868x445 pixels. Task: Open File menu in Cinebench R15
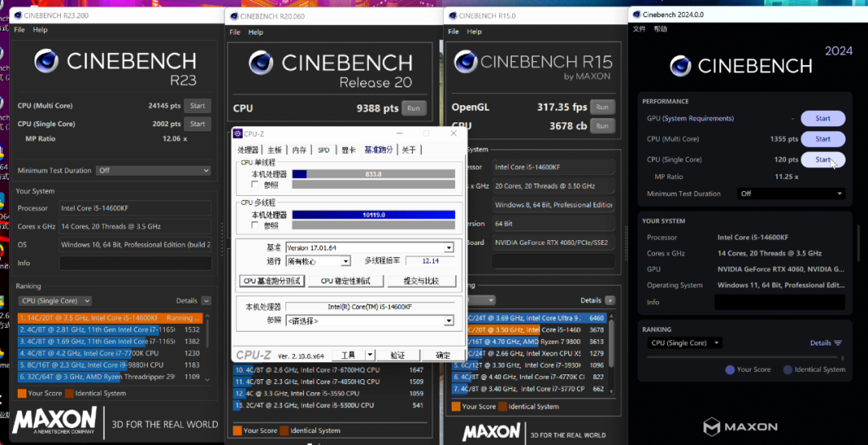pos(453,31)
